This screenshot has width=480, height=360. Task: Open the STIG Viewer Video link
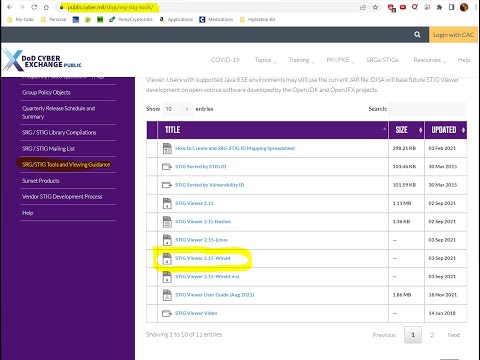coord(196,313)
